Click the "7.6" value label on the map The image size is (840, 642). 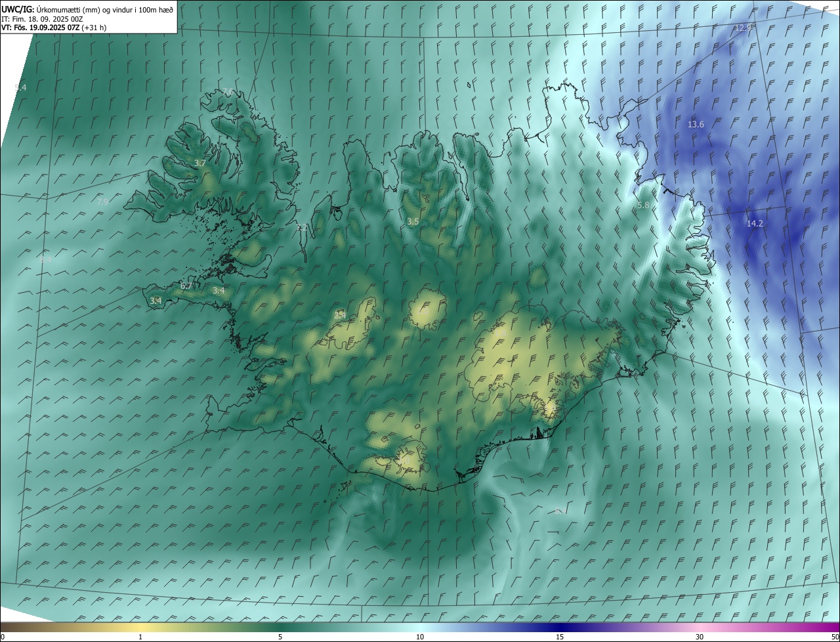228,91
